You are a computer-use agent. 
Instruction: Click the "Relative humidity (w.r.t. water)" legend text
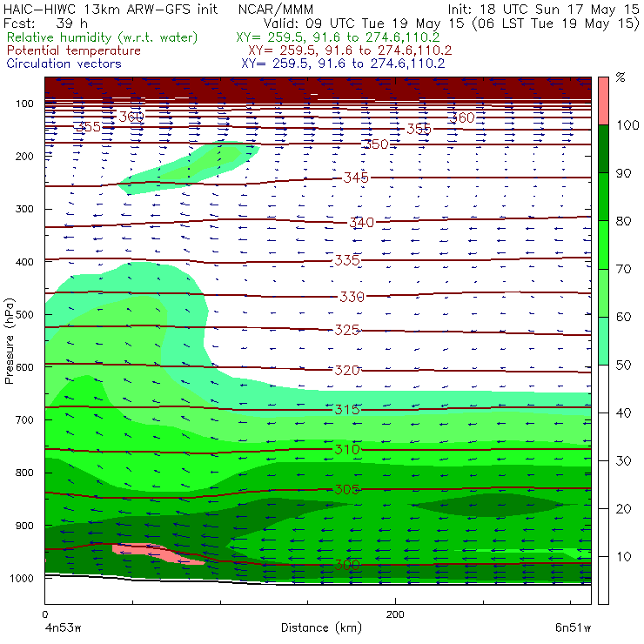coord(103,37)
